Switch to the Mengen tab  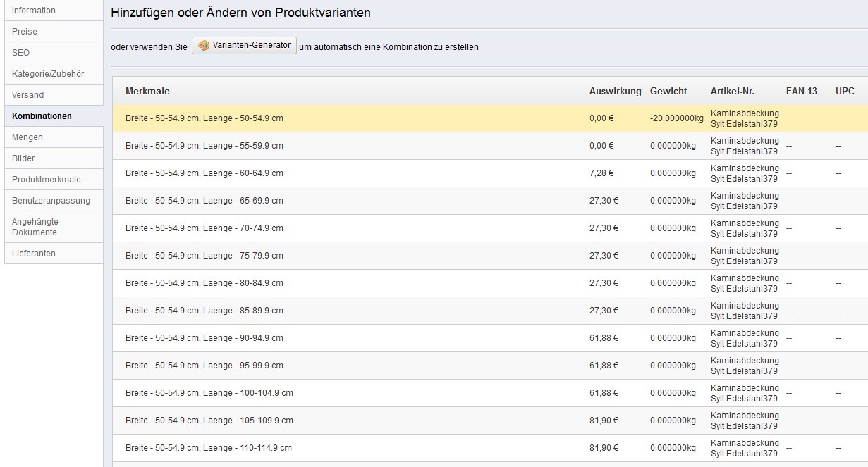[27, 137]
